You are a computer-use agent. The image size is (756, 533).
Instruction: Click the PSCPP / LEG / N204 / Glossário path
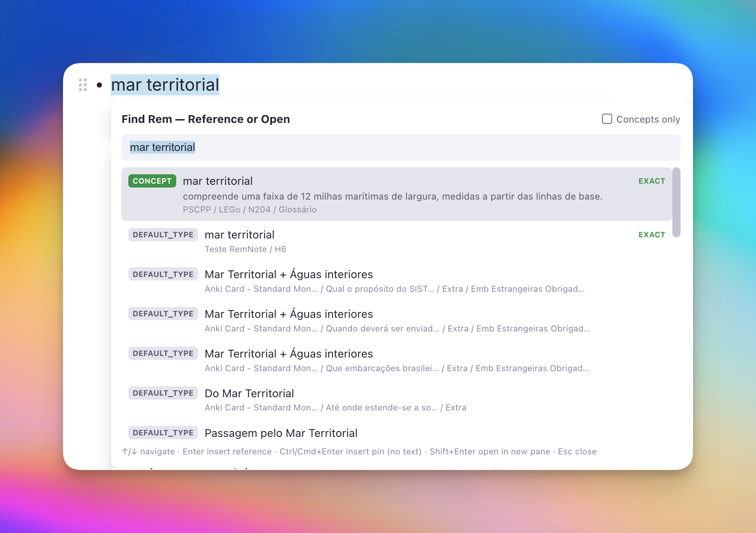[x=250, y=210]
